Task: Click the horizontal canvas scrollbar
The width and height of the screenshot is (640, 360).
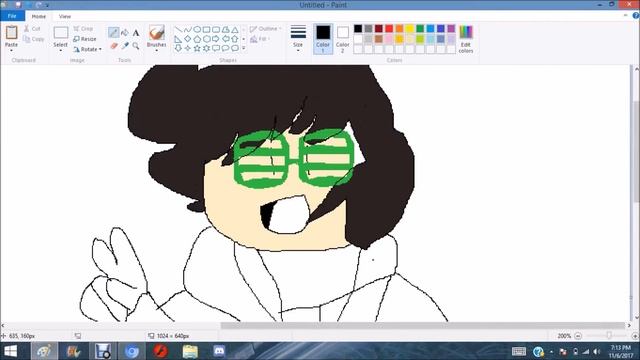Action: click(422, 325)
